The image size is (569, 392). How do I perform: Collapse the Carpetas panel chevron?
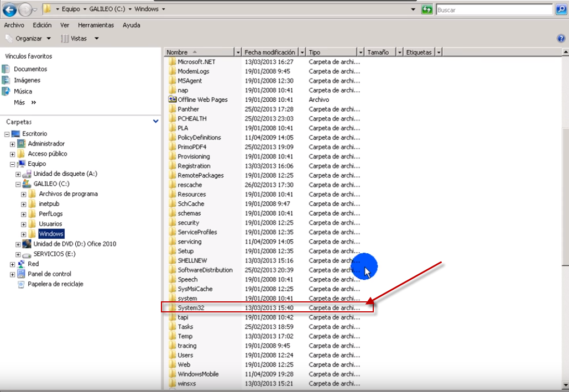tap(156, 122)
